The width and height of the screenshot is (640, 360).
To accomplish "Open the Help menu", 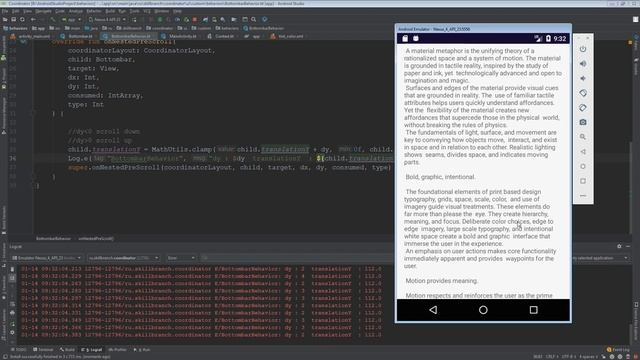I will (x=177, y=11).
